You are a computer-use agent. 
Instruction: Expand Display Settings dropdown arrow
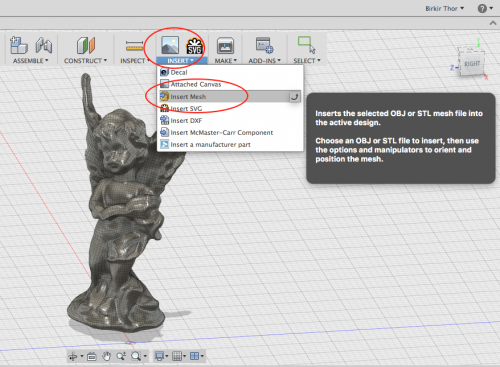pyautogui.click(x=167, y=356)
